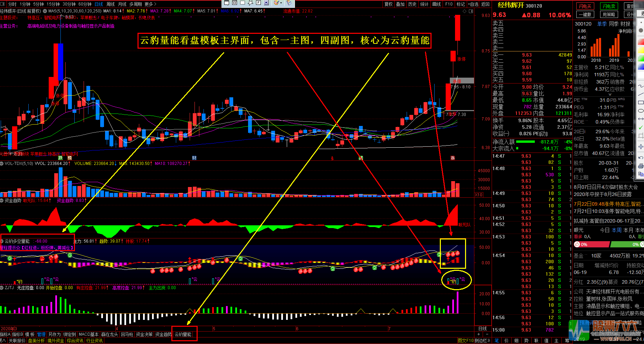Expand the palette tool dropdown arrow
644x344 pixels.
click(x=281, y=3)
